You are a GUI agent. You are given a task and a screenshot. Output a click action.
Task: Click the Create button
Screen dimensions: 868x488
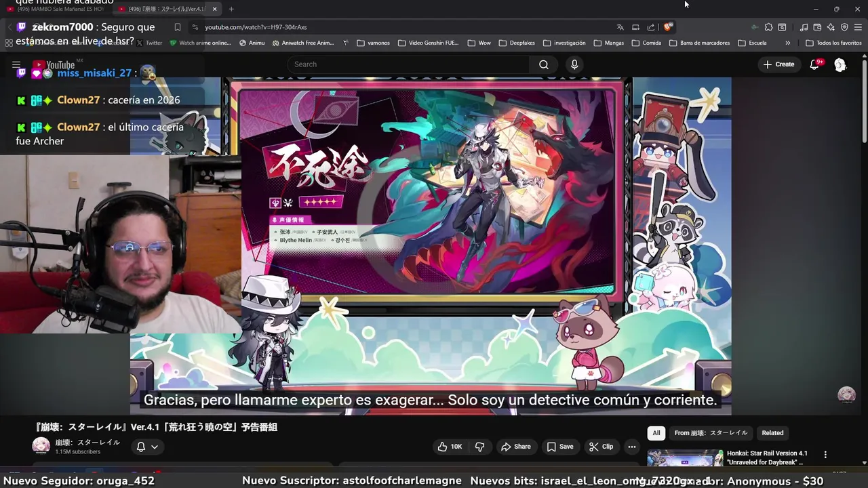coord(778,64)
